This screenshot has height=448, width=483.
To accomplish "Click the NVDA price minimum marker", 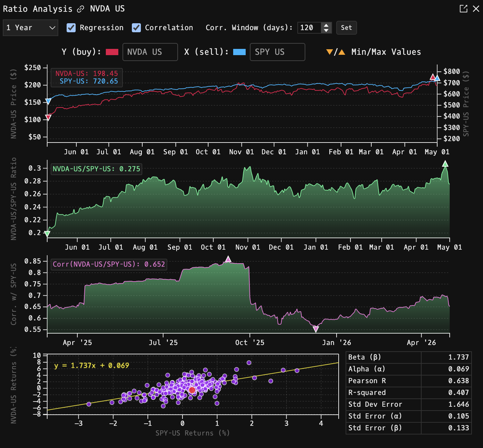I will pos(48,118).
